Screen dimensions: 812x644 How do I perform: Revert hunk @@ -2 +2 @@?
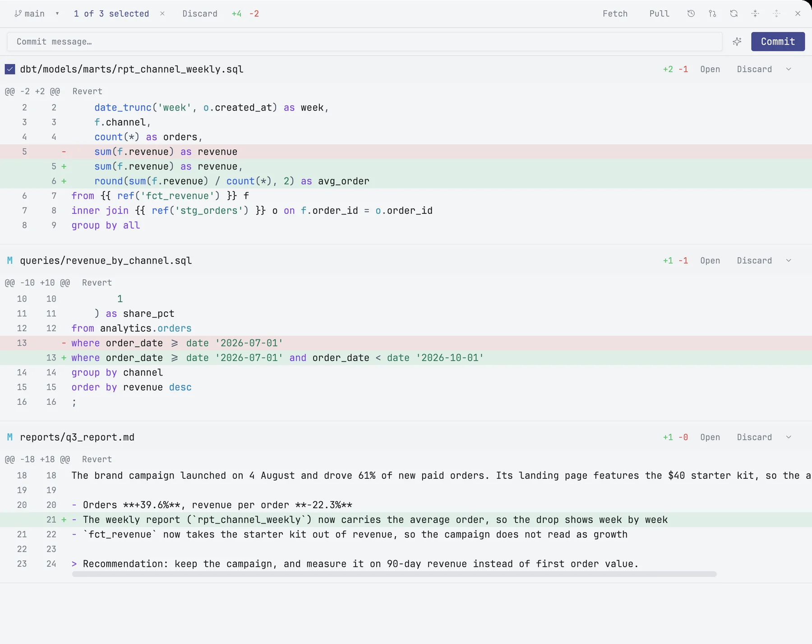click(87, 91)
